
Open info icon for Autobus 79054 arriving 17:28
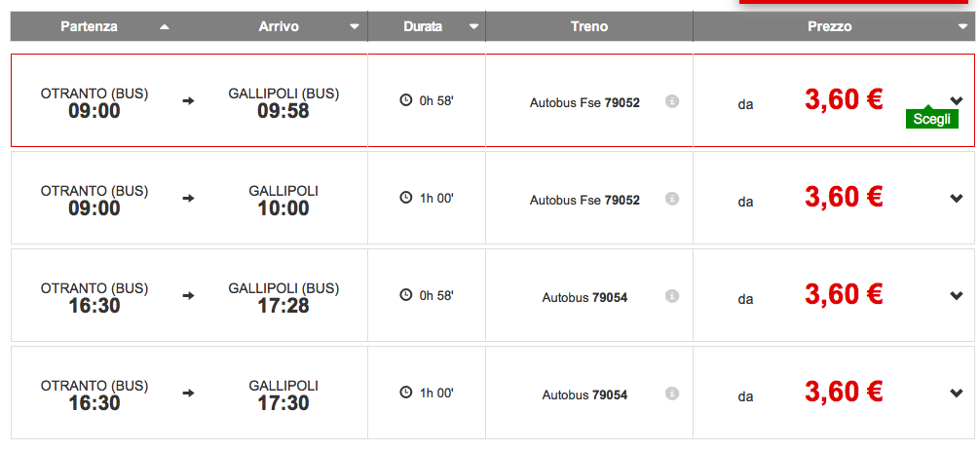[672, 296]
